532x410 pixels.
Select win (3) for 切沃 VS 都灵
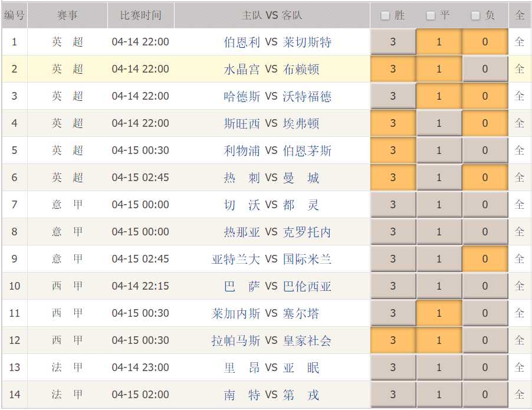coord(393,205)
